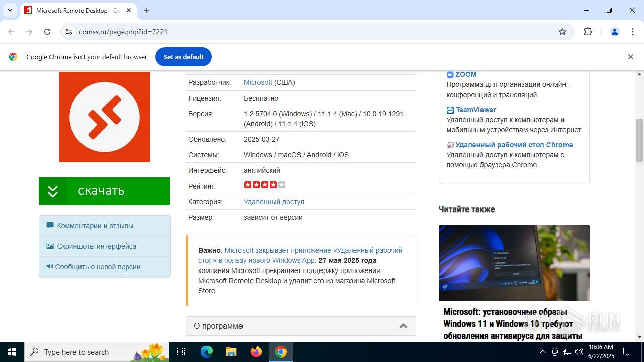This screenshot has width=644, height=362.
Task: Click the TeamViewer app icon
Action: 450,110
